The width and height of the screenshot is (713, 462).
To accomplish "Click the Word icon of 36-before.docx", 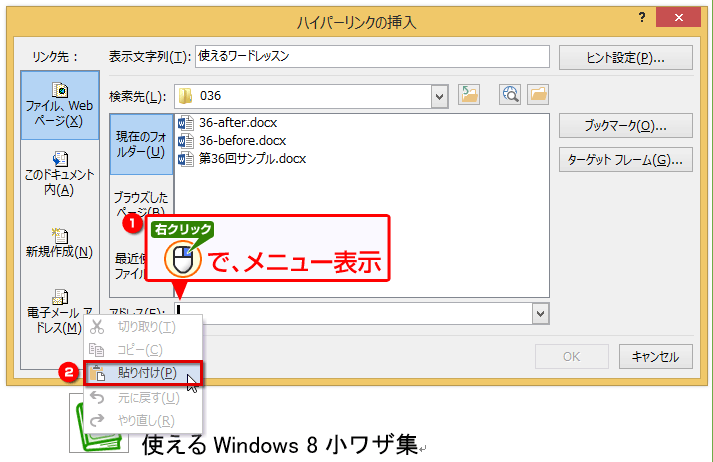I will coord(186,141).
